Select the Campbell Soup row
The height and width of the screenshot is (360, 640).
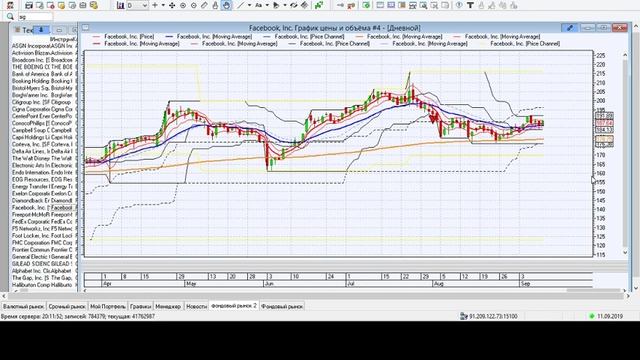(x=44, y=130)
